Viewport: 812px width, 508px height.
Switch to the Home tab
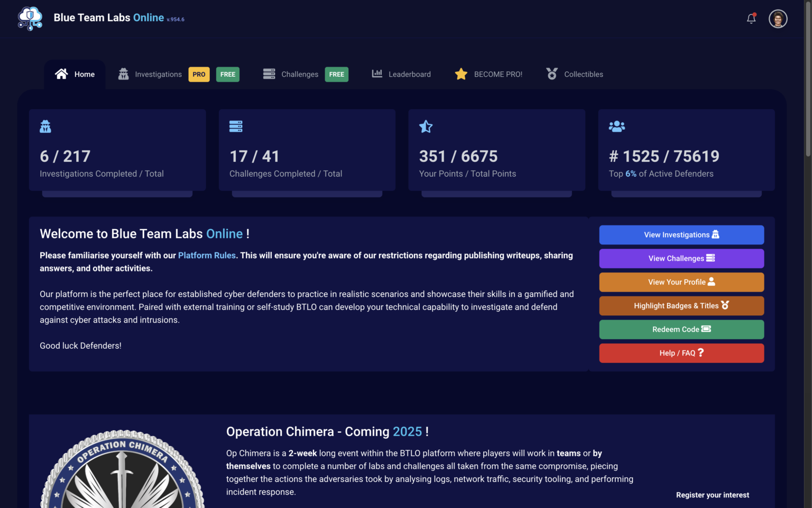pyautogui.click(x=75, y=75)
